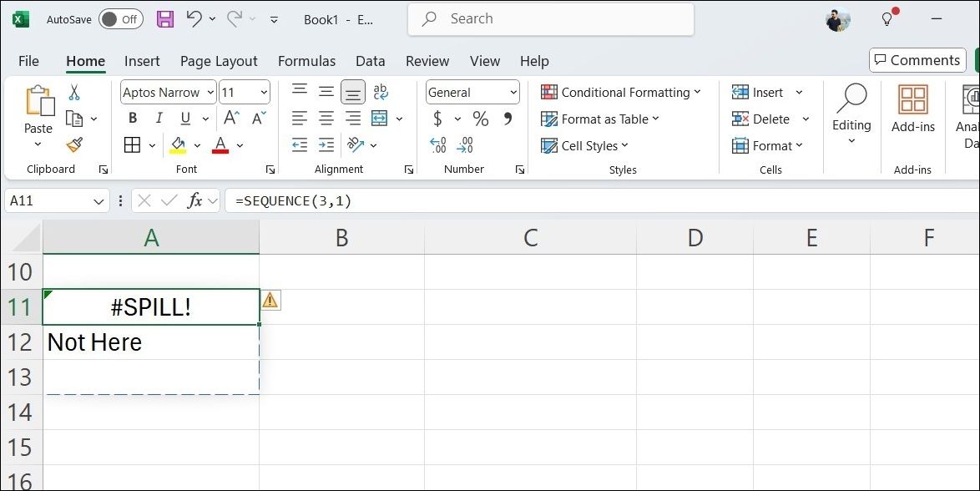Toggle Bold formatting

coord(132,119)
